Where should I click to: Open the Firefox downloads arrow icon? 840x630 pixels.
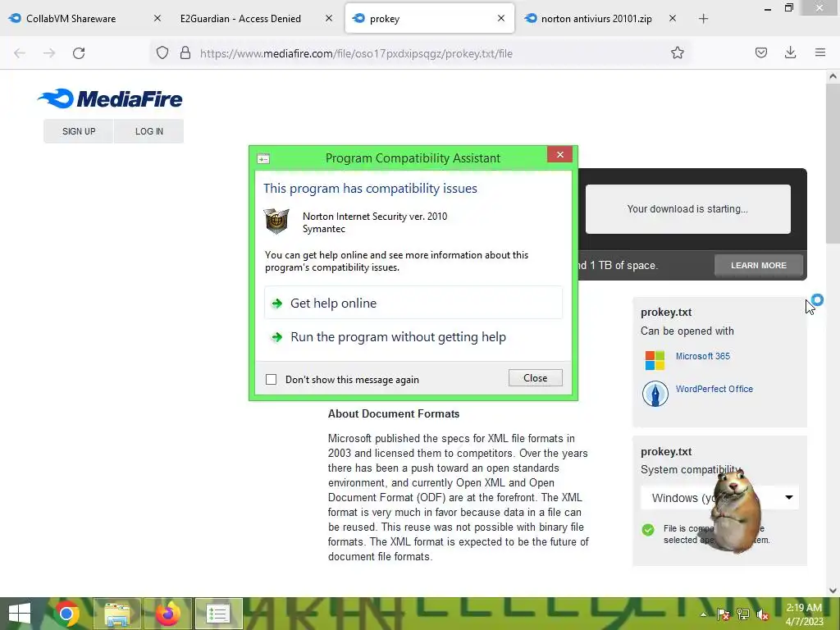(x=790, y=52)
